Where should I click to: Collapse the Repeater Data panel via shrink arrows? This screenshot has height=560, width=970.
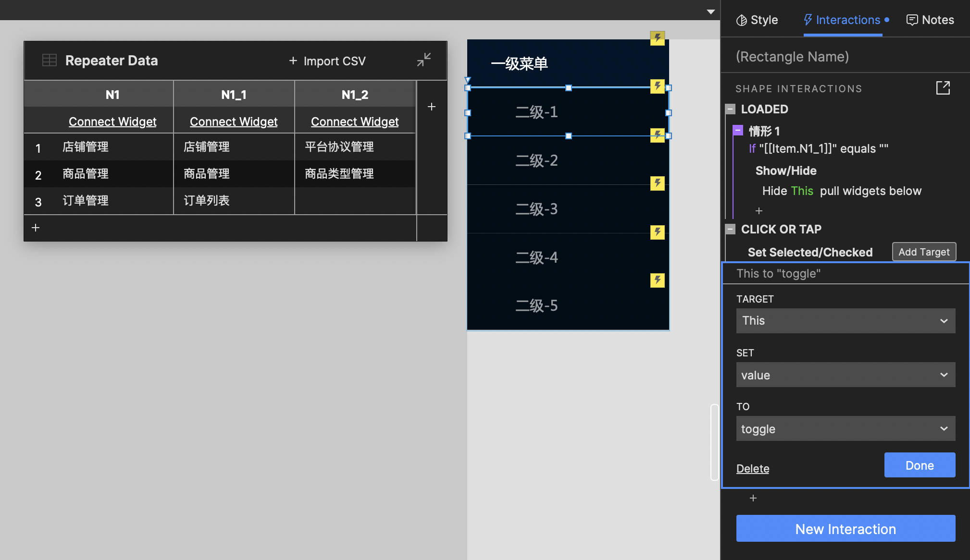pyautogui.click(x=423, y=60)
